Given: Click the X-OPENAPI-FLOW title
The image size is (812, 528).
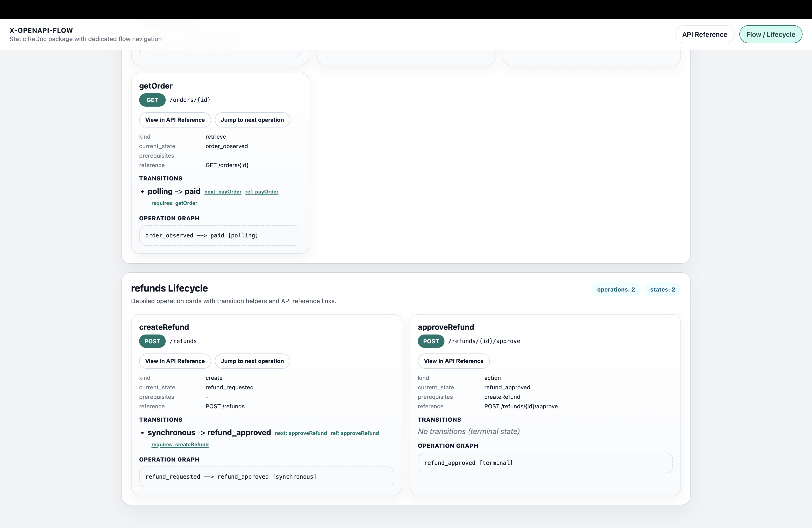Looking at the screenshot, I should 41,30.
